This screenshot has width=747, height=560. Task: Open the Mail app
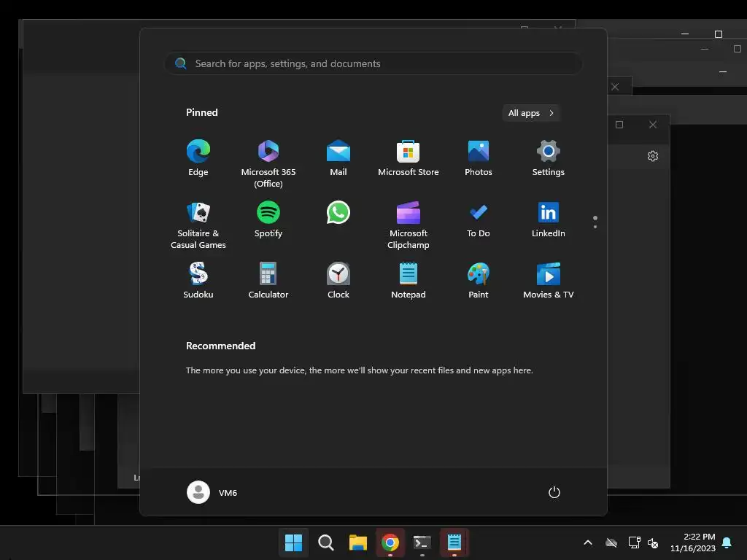(x=338, y=158)
